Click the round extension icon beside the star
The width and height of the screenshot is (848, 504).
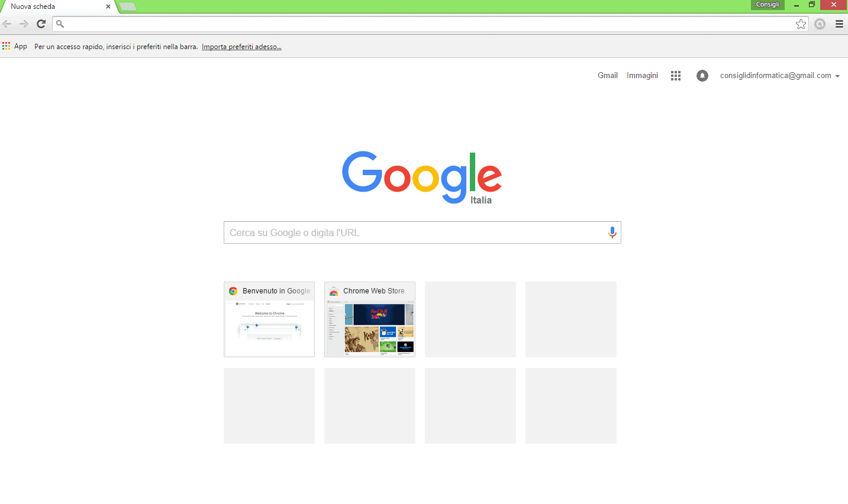(x=820, y=24)
